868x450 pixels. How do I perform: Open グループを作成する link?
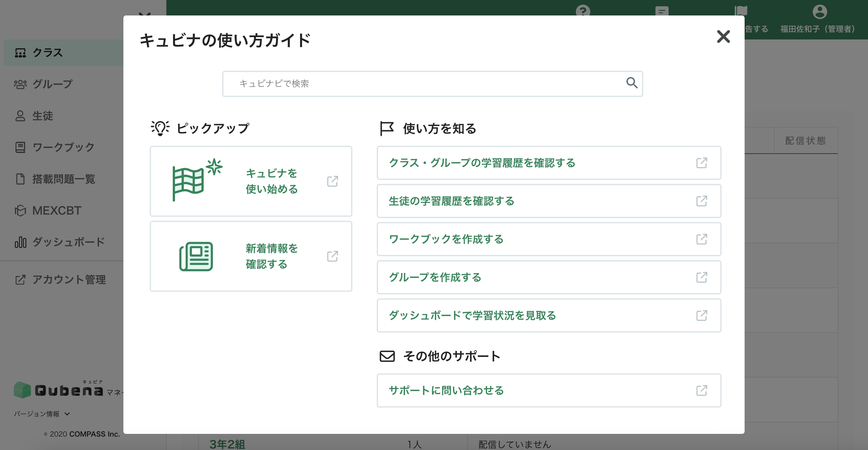tap(549, 277)
